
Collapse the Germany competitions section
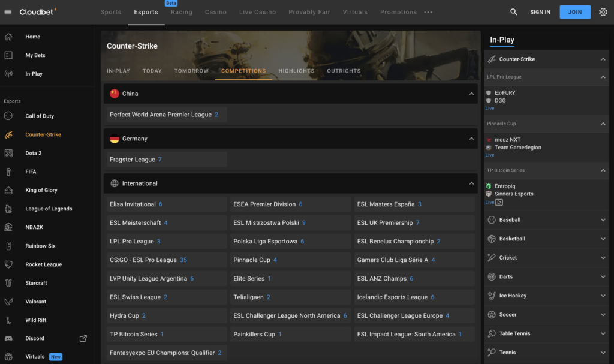tap(471, 139)
